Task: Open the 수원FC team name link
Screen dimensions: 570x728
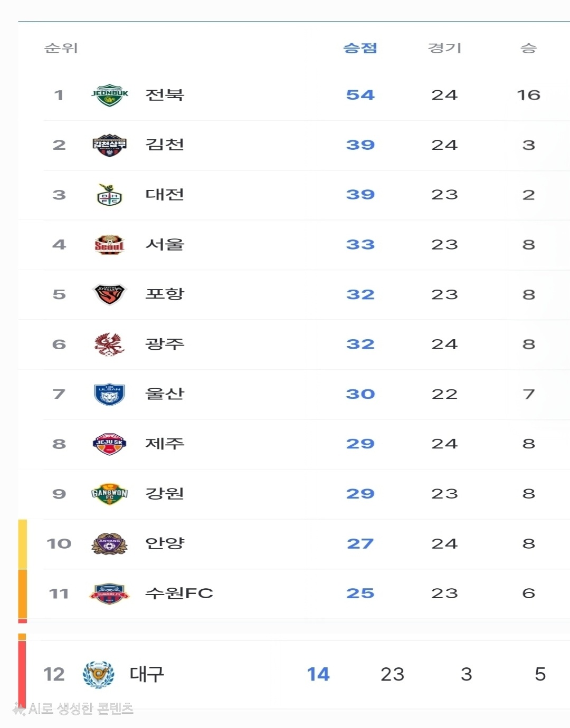Action: click(179, 593)
